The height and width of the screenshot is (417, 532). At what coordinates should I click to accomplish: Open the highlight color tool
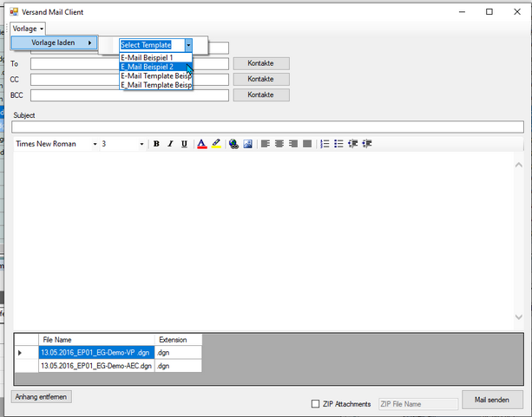216,144
